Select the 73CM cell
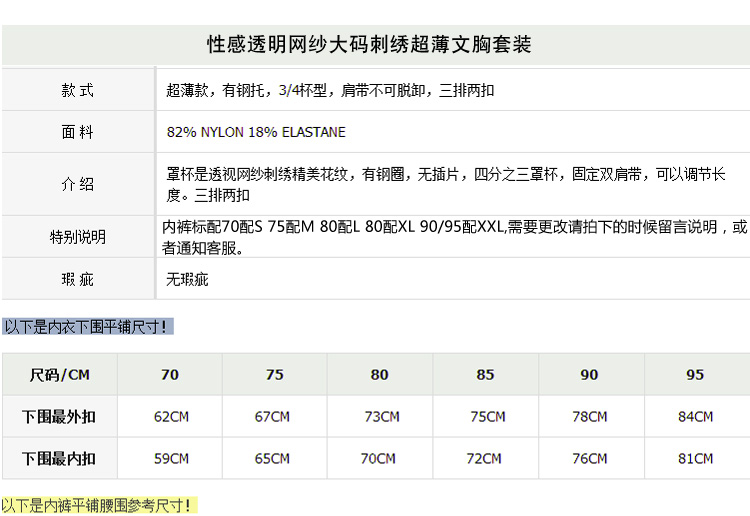The height and width of the screenshot is (516, 750). [381, 416]
